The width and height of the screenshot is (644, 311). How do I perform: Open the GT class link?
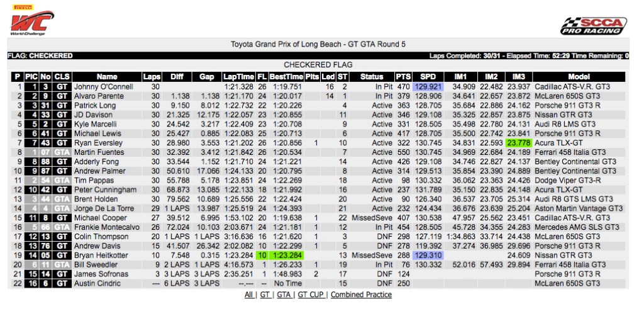point(265,295)
